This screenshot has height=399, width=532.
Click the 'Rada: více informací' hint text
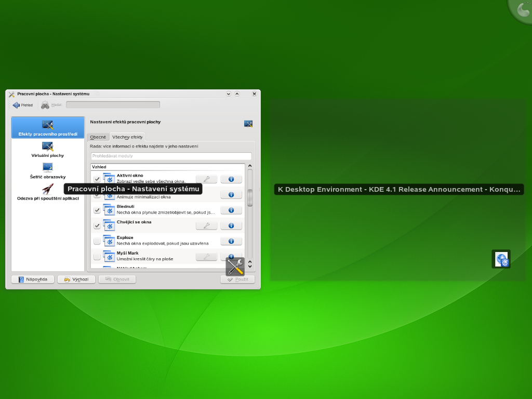(x=144, y=146)
